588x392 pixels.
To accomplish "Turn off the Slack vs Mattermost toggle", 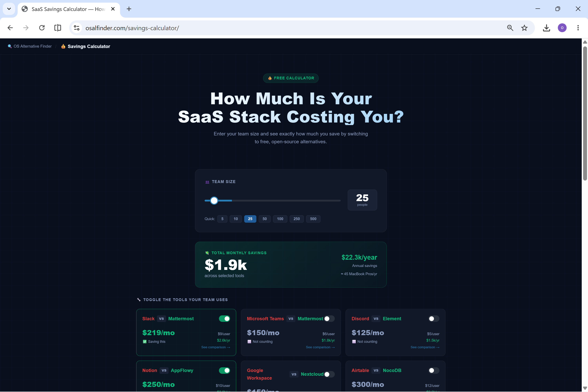I will 224,318.
